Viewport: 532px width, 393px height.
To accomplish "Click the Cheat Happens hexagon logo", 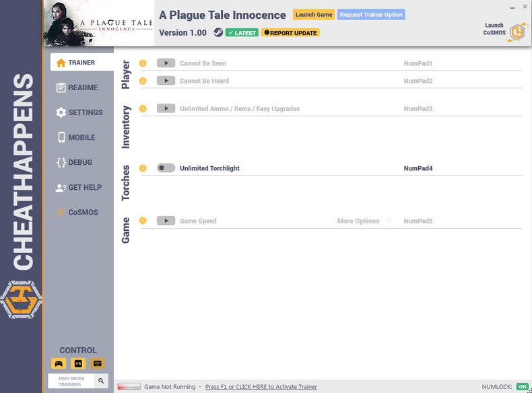I will pos(21,299).
